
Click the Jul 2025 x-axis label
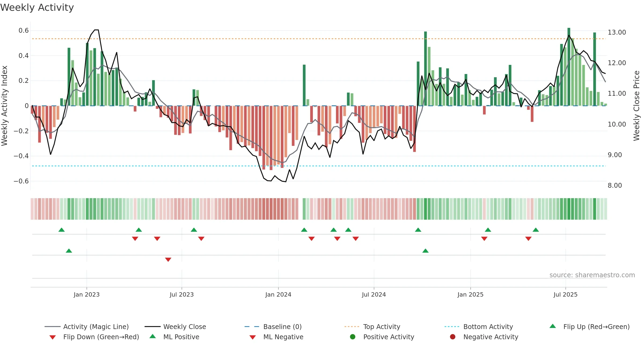click(565, 294)
